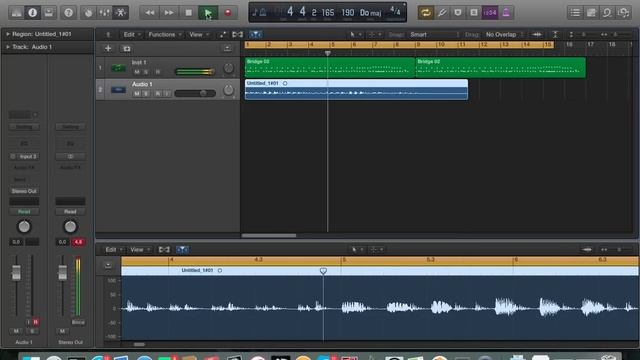
Task: Open the left-click Pointer tool menu
Action: 355,35
